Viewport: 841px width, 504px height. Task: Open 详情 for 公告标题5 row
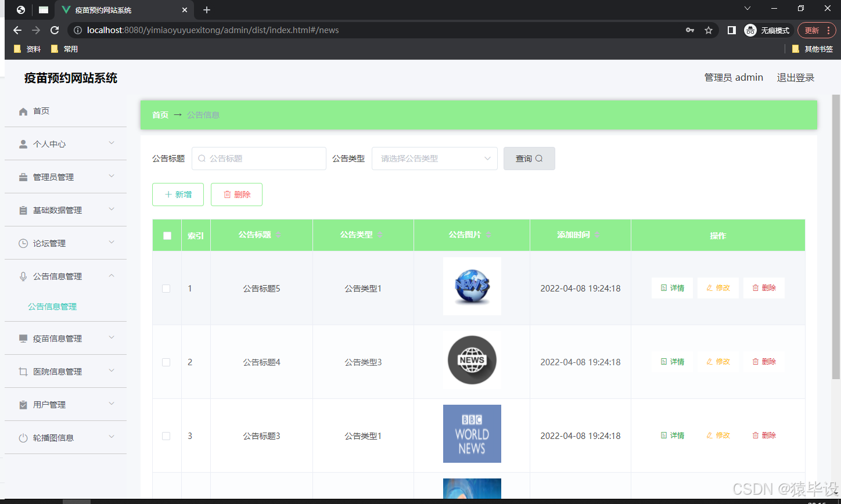[672, 288]
